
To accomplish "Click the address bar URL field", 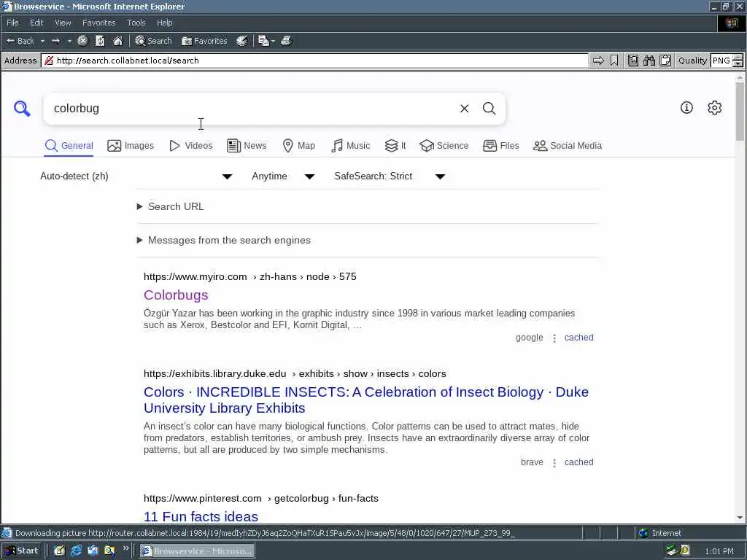I will (314, 61).
